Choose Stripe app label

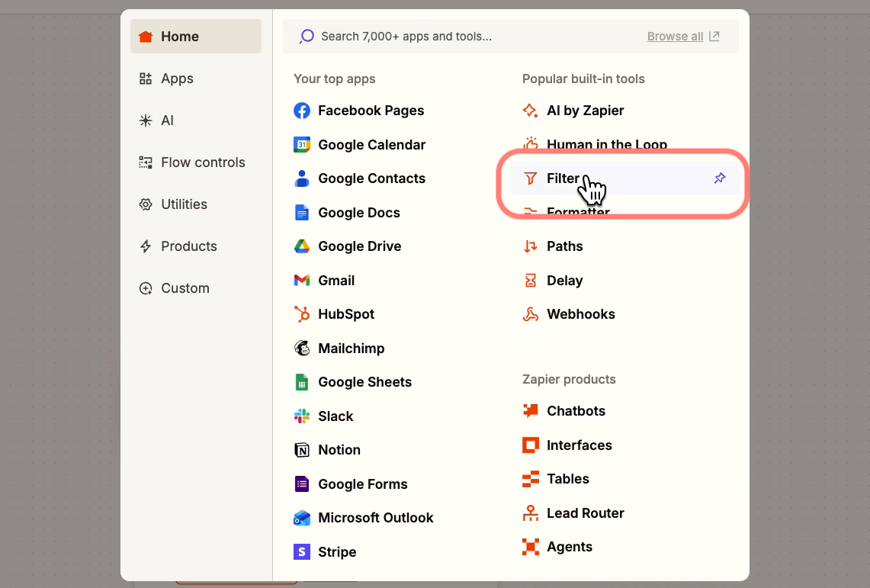(x=337, y=552)
